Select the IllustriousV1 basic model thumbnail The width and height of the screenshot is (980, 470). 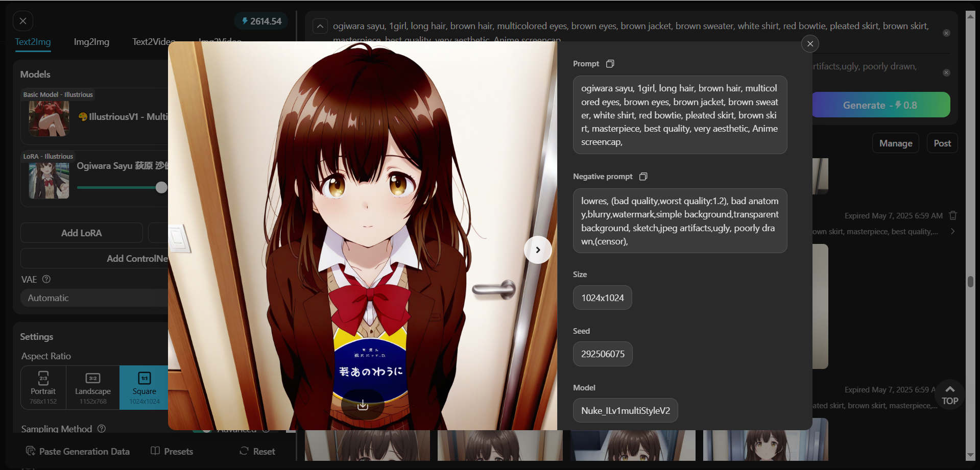(49, 118)
